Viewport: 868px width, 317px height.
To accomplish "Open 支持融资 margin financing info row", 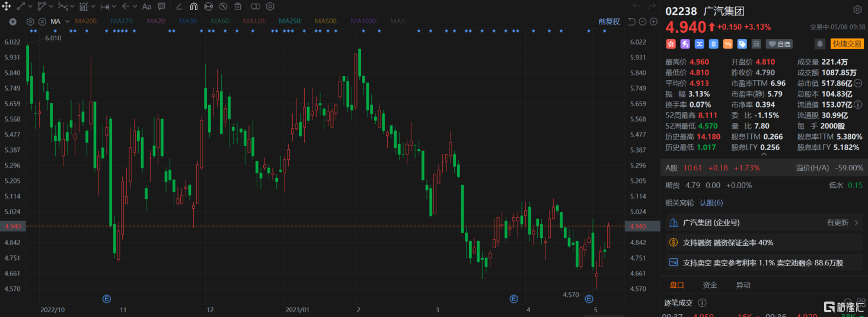I will pos(764,242).
